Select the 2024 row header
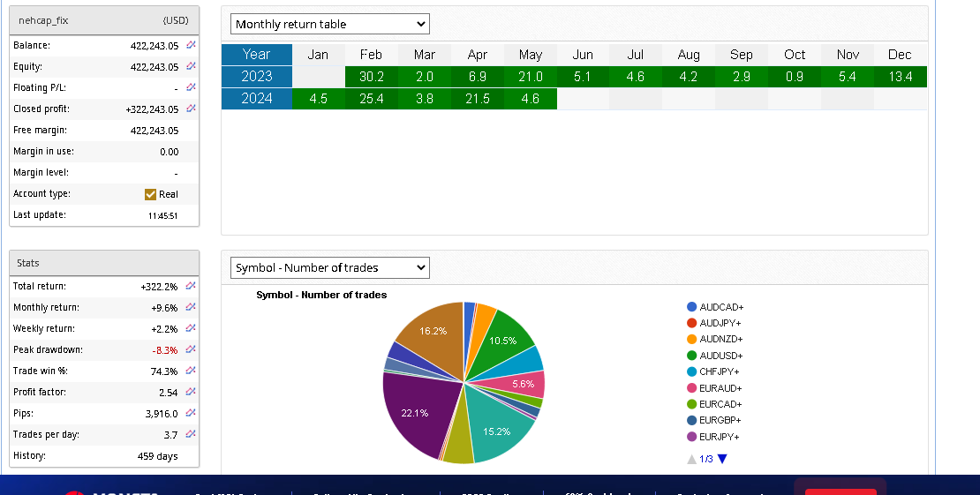 click(x=256, y=99)
